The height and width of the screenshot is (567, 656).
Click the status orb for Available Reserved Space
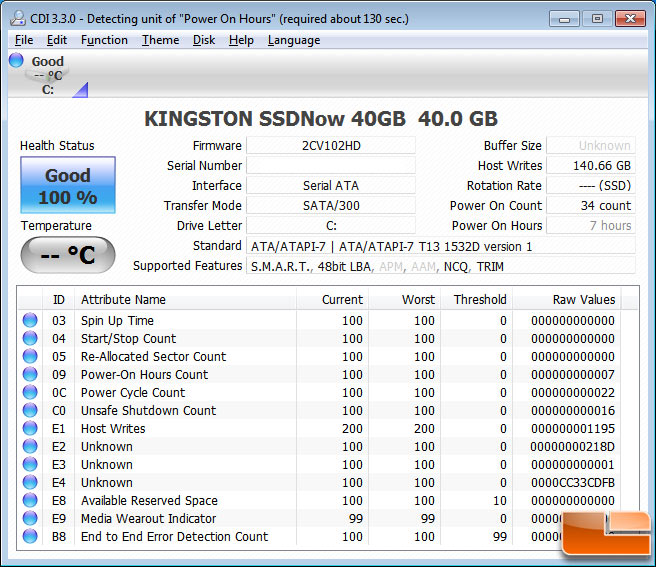click(30, 501)
